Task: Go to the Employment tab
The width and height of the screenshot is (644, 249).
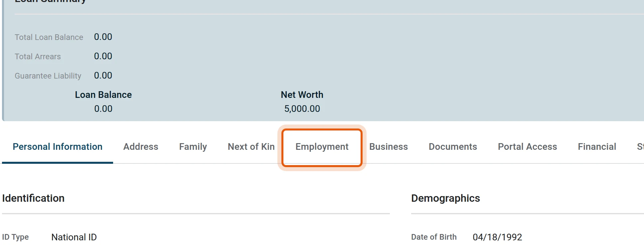Action: (322, 147)
